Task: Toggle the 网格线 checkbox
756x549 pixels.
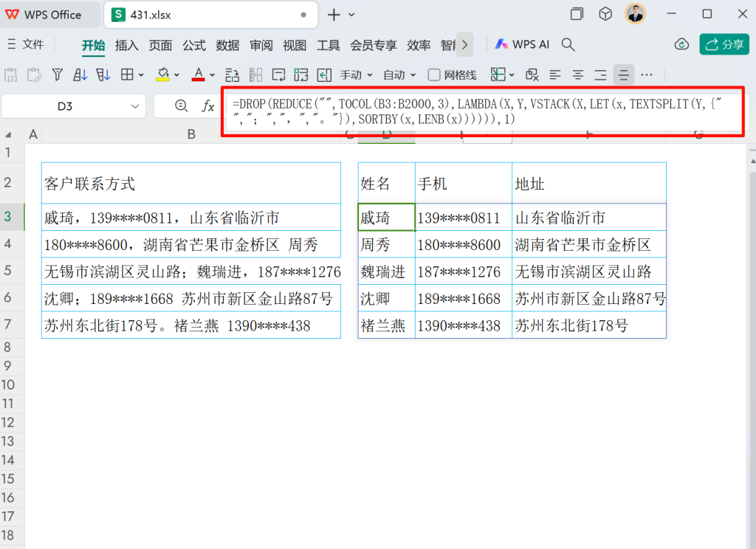Action: pyautogui.click(x=434, y=75)
